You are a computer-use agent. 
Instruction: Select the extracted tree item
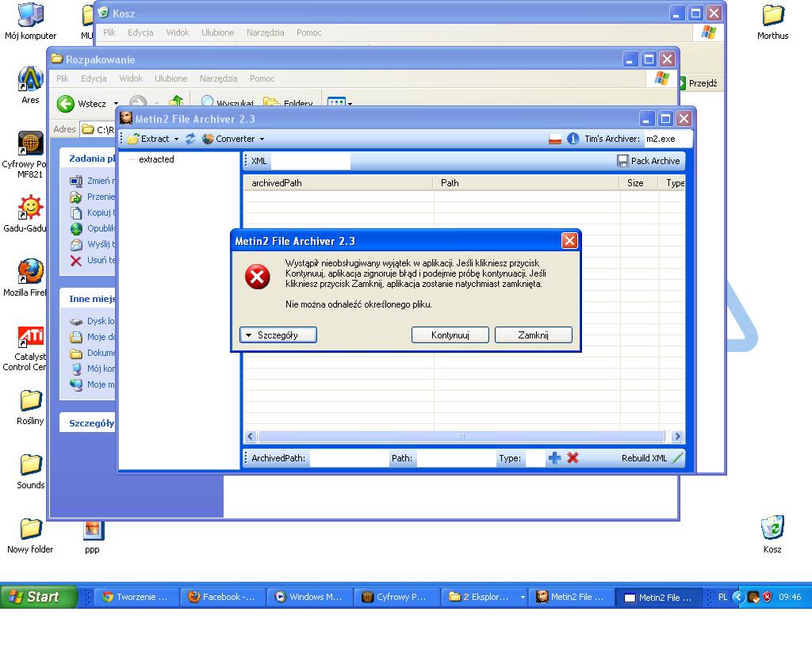[x=156, y=159]
